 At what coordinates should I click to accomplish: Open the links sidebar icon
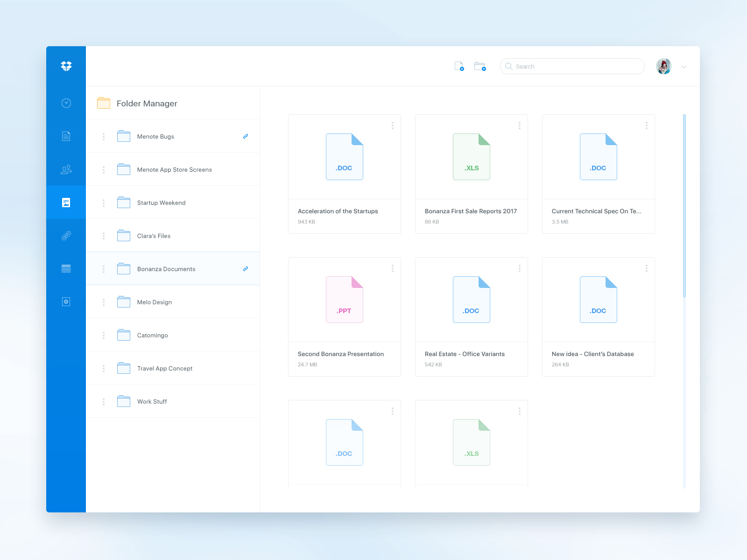66,236
